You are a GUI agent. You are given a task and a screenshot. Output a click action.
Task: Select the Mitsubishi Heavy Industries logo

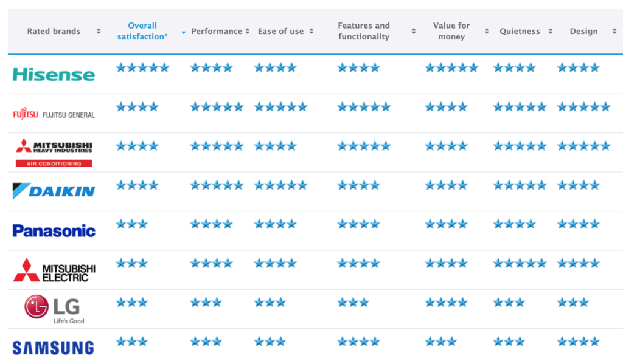(x=54, y=153)
